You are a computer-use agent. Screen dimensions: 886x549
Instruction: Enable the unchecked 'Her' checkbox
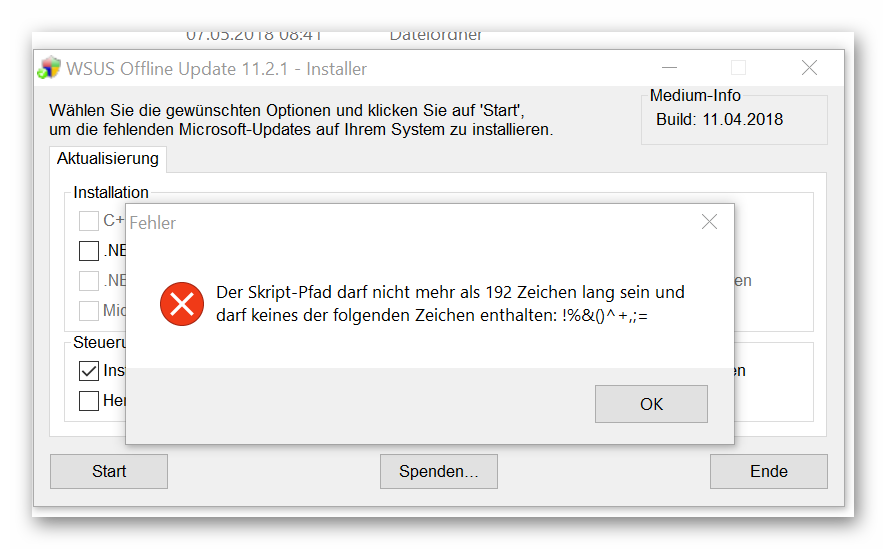[x=89, y=401]
